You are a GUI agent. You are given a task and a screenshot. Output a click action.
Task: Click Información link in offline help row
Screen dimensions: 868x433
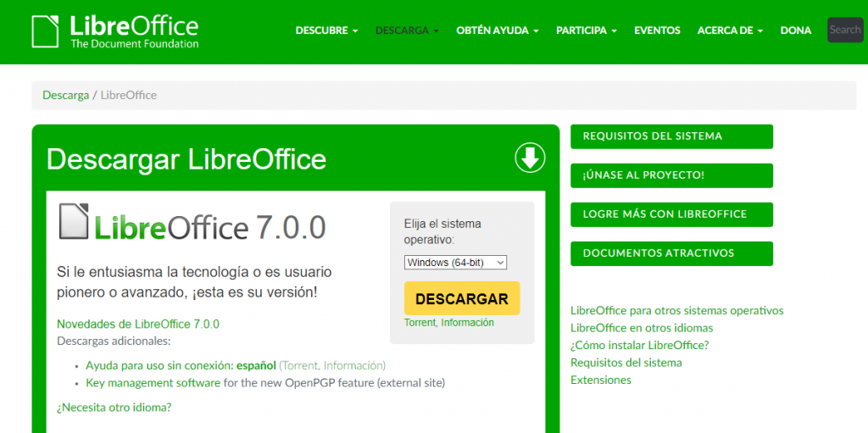(x=353, y=365)
